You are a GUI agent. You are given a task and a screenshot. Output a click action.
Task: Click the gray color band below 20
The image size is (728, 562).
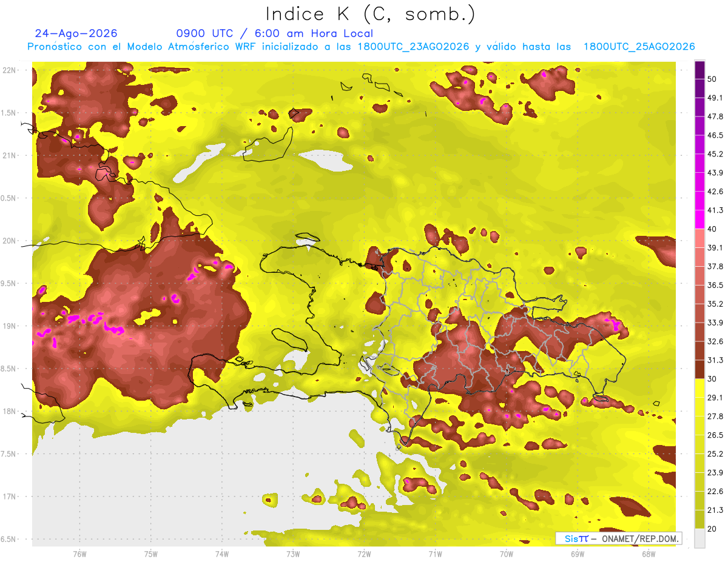point(699,538)
